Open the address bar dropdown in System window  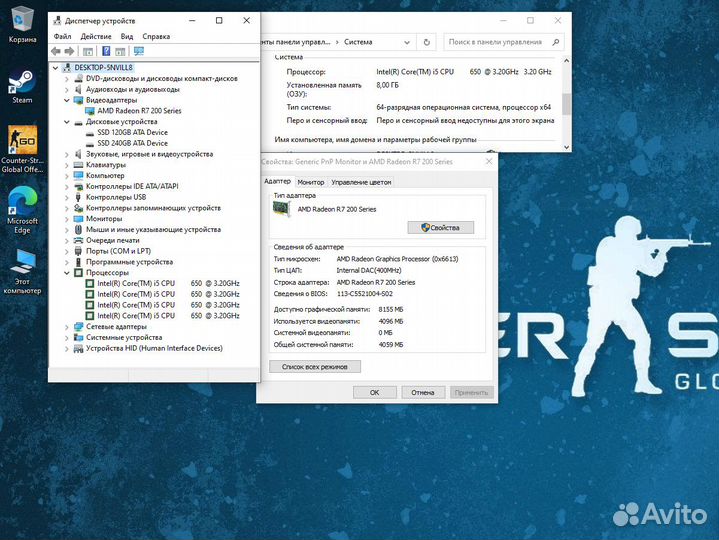(407, 42)
